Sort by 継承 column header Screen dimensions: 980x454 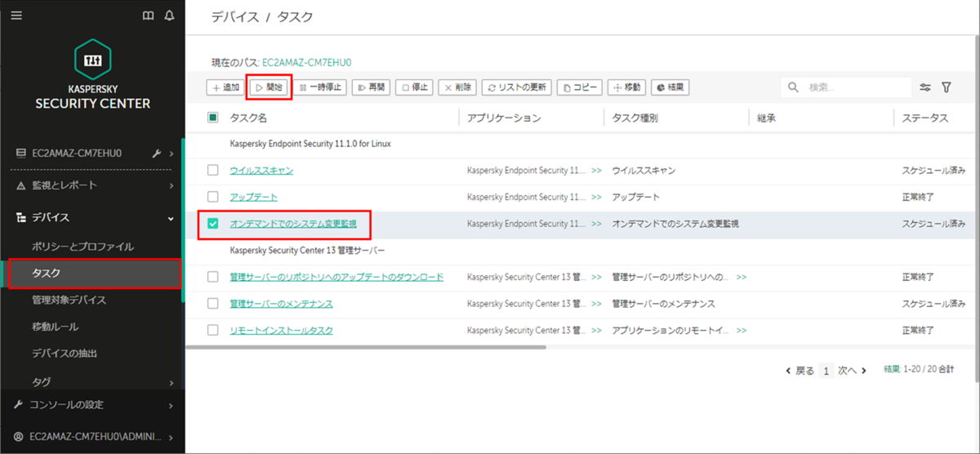pyautogui.click(x=766, y=118)
